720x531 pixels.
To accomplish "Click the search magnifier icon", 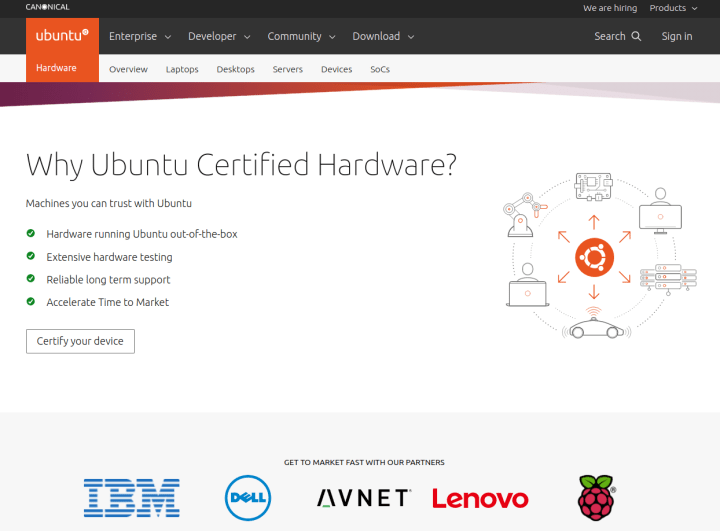I will click(x=636, y=36).
